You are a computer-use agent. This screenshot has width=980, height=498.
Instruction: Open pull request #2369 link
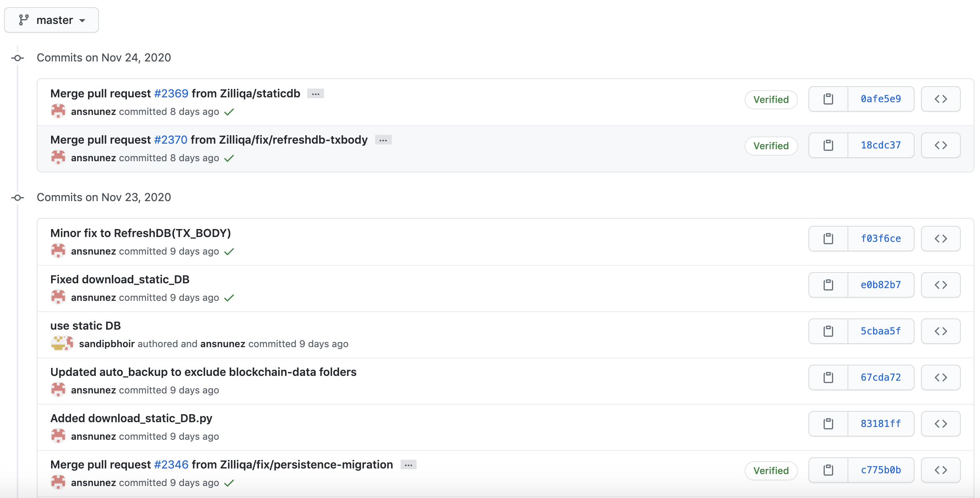click(x=171, y=93)
